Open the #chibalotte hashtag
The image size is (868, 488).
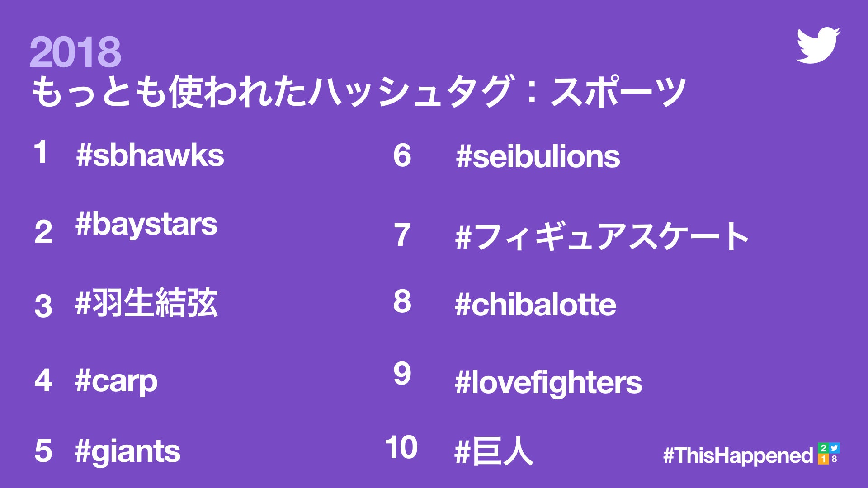point(535,305)
